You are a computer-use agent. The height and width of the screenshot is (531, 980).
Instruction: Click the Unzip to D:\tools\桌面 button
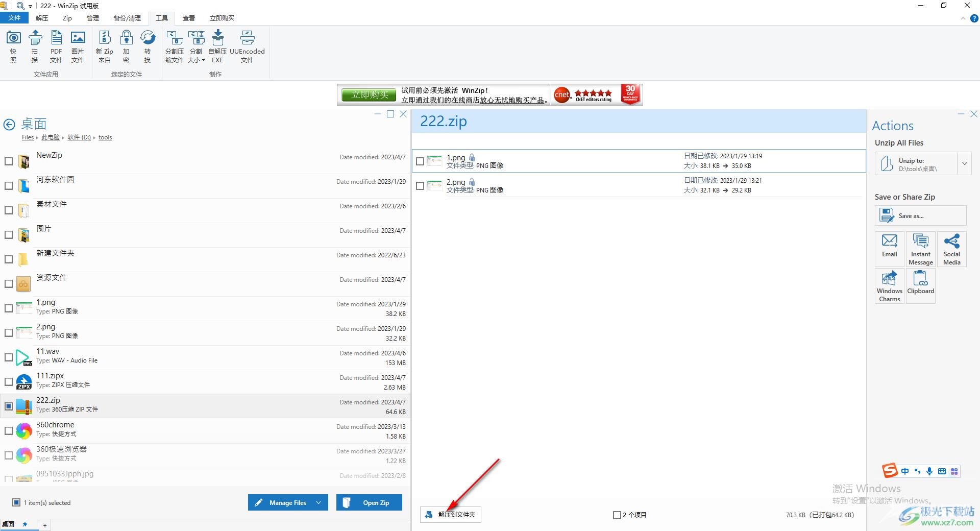916,164
